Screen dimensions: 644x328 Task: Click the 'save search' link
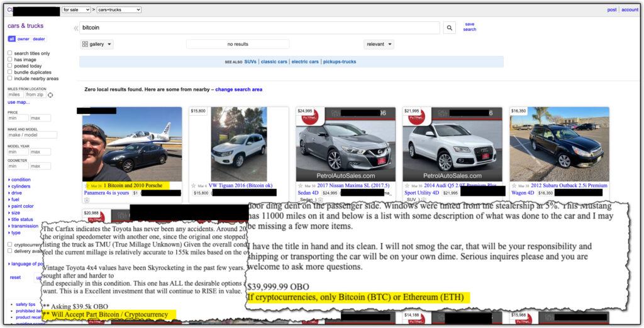coord(469,26)
